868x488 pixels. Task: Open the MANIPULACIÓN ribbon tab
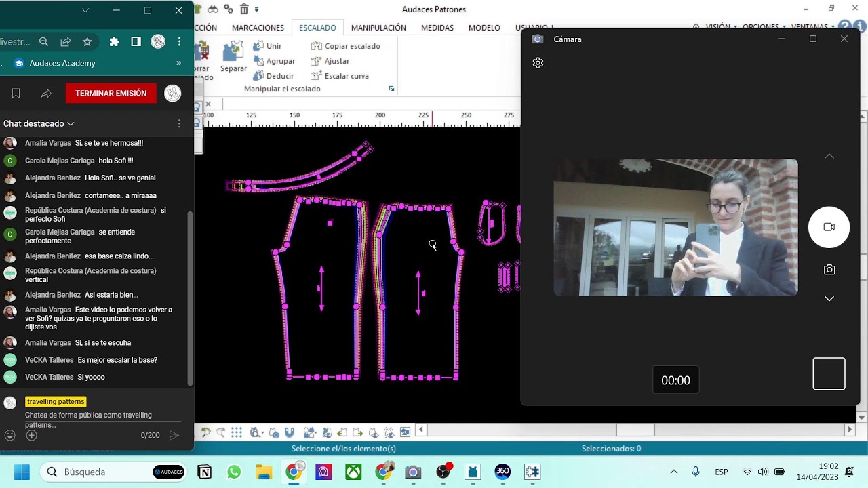[378, 28]
